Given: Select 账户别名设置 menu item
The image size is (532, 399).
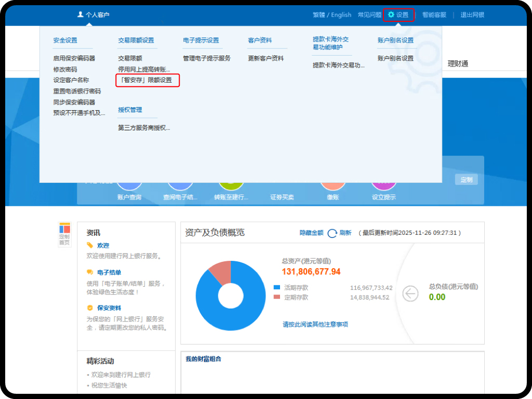Looking at the screenshot, I should pos(395,58).
